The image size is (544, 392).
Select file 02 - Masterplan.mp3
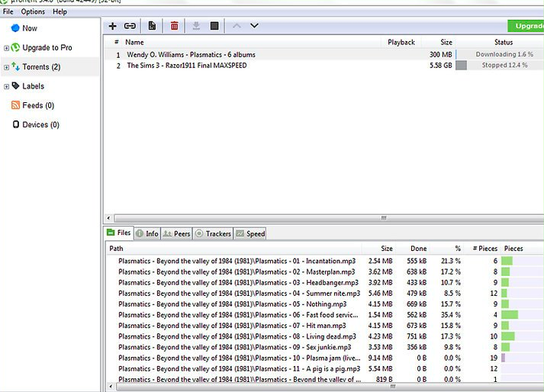click(237, 272)
